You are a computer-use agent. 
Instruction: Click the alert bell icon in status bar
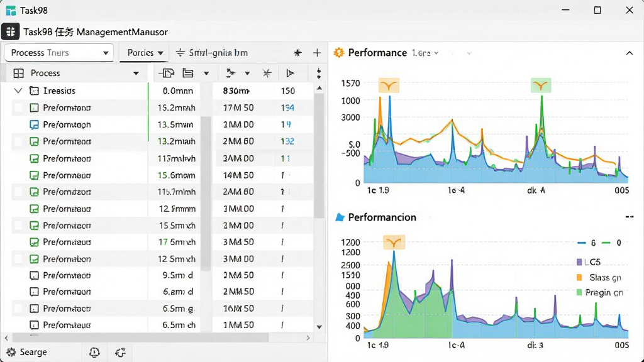tap(94, 352)
